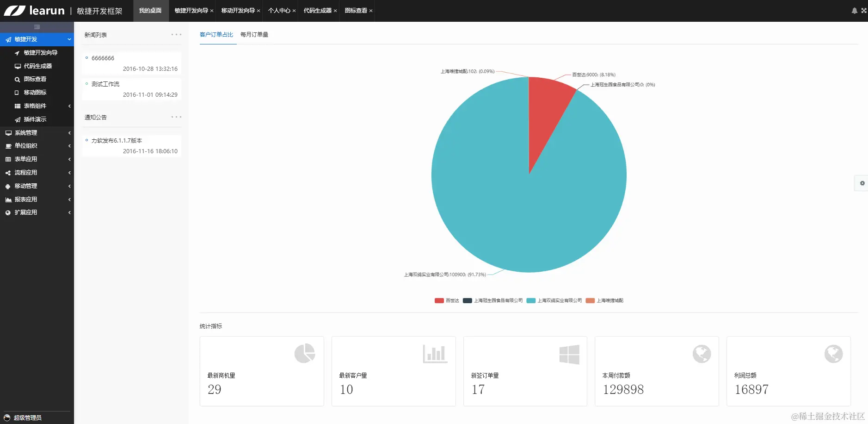Switch to the 个人中心 tab
This screenshot has height=424, width=868.
(x=279, y=11)
